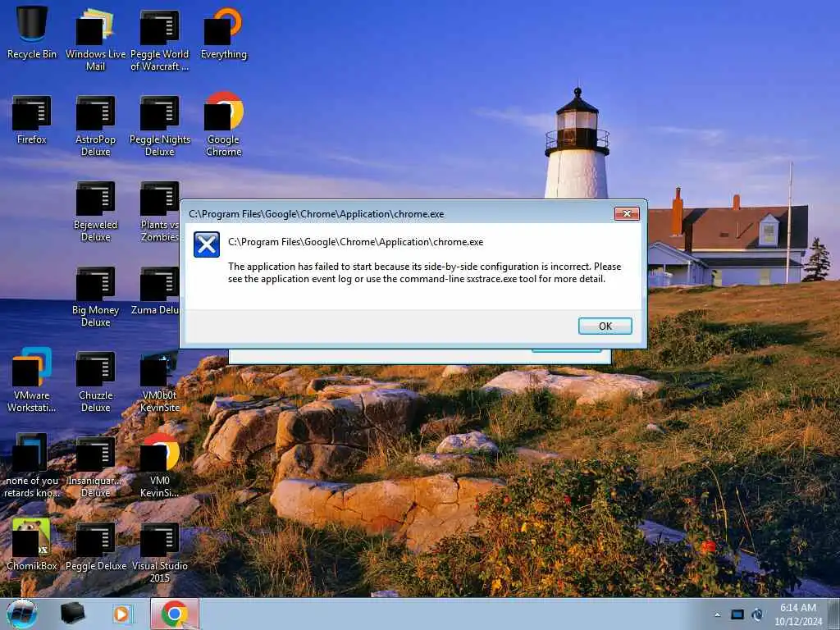Select the Plants vs Zombies shortcut

point(160,211)
